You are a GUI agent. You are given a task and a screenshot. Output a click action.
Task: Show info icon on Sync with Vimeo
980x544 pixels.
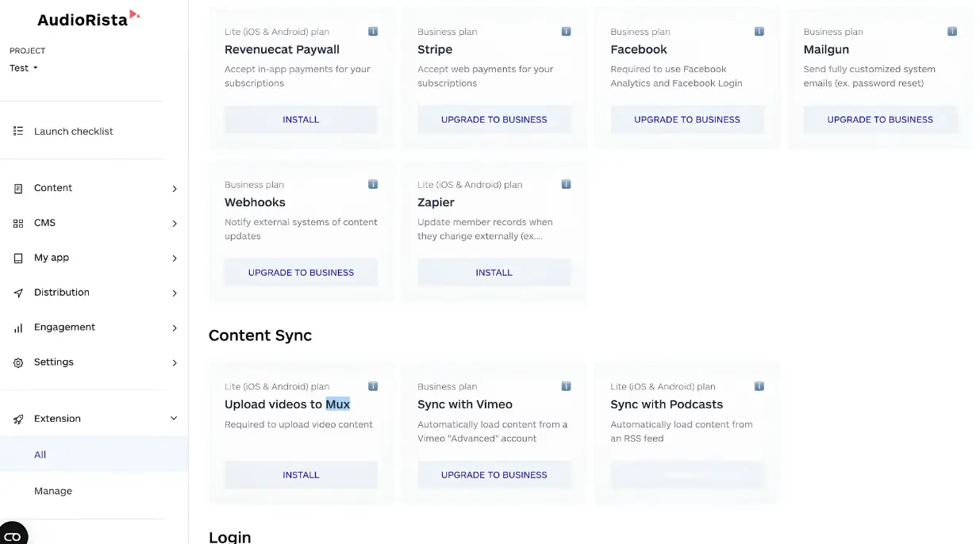coord(566,386)
